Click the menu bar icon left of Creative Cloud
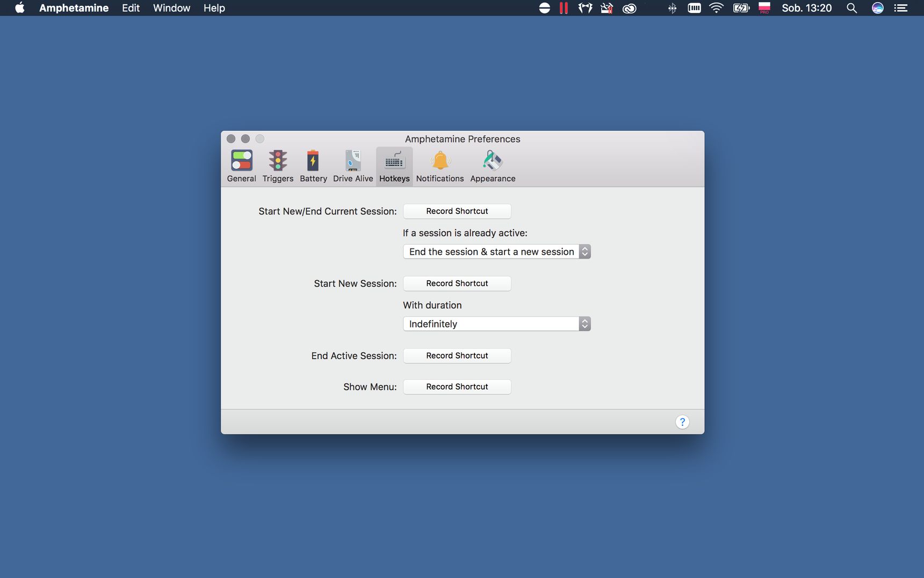 (x=607, y=8)
